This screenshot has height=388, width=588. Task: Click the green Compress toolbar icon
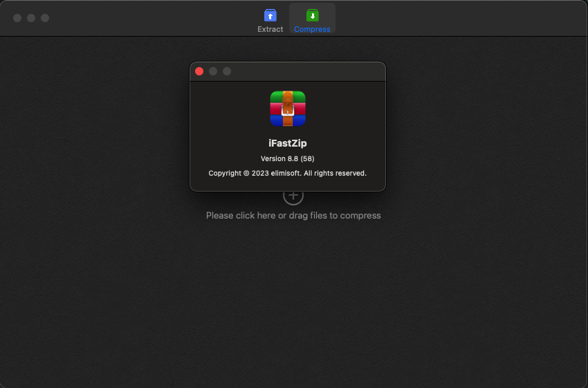(x=312, y=15)
